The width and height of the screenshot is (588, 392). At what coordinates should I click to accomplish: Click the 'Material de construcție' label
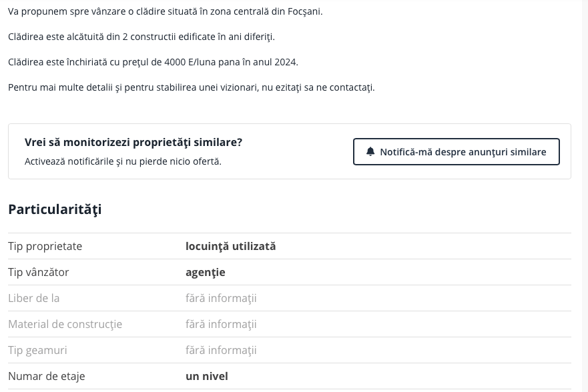click(x=65, y=324)
